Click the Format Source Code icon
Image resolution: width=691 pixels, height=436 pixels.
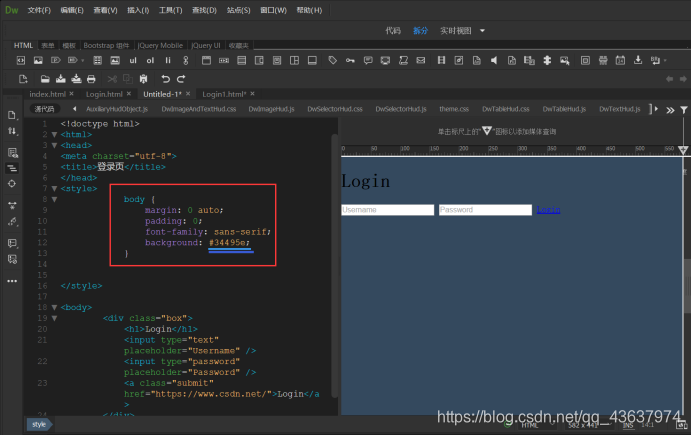click(x=12, y=221)
